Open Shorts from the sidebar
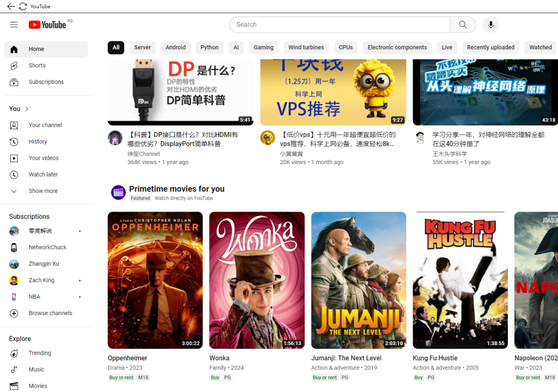Screen dimensions: 558x392 (x=37, y=65)
